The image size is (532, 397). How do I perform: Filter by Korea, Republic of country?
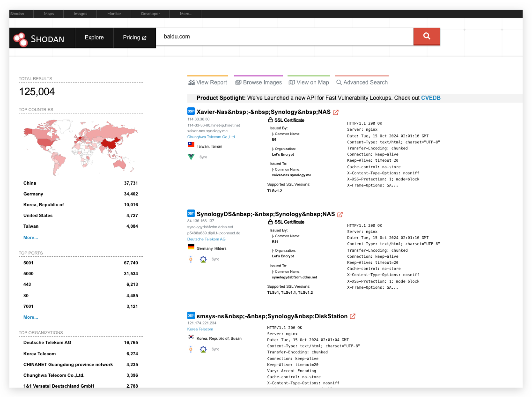click(x=81, y=205)
